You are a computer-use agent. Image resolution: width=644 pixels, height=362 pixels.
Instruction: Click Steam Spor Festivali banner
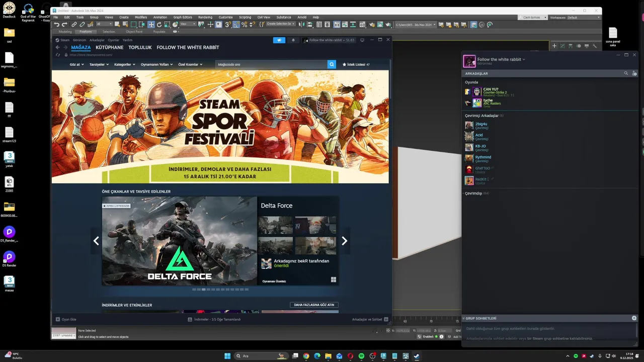click(220, 127)
